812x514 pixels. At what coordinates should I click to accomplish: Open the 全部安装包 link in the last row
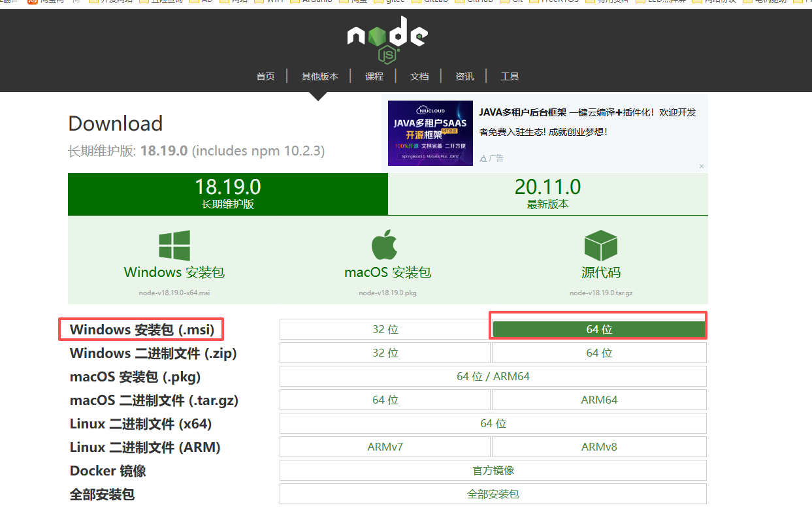click(x=493, y=494)
